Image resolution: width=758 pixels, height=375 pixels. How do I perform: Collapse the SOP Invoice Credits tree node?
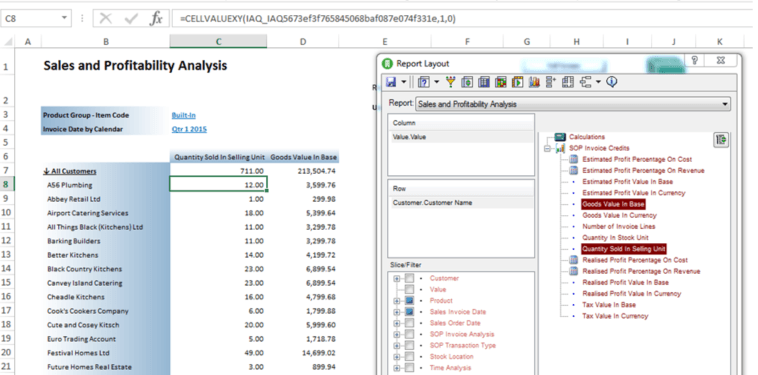click(548, 149)
